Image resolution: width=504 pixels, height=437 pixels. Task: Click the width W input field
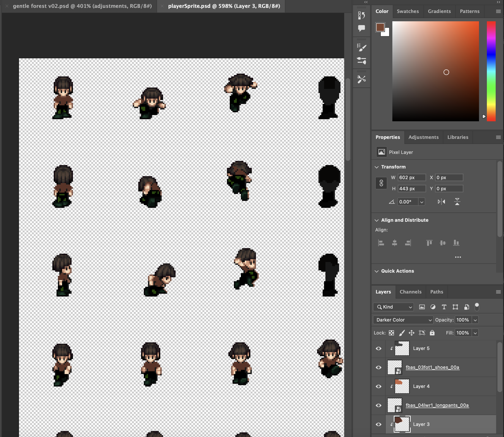click(x=412, y=178)
